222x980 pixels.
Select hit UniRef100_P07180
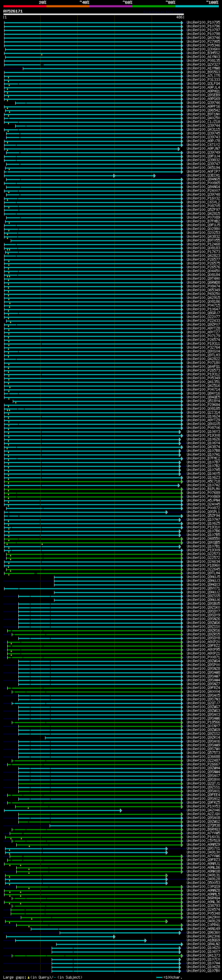(x=203, y=363)
